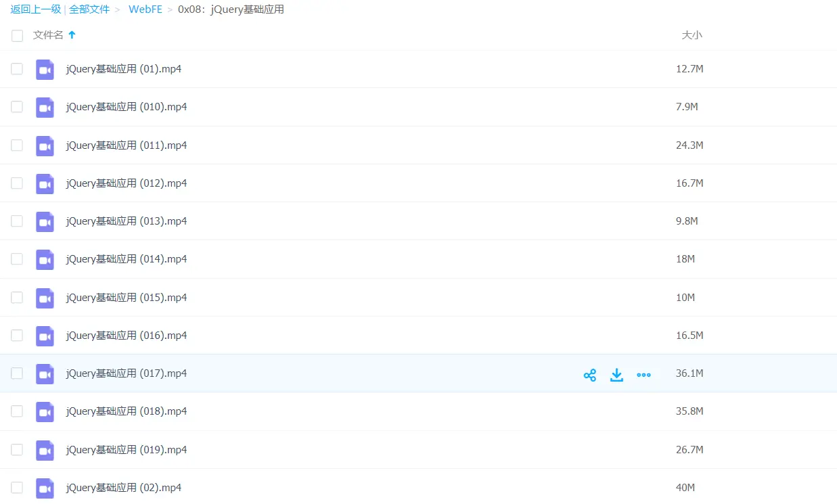This screenshot has width=837, height=504.
Task: Click video icon for jQuery基础应用 (010).mp4
Action: (45, 107)
